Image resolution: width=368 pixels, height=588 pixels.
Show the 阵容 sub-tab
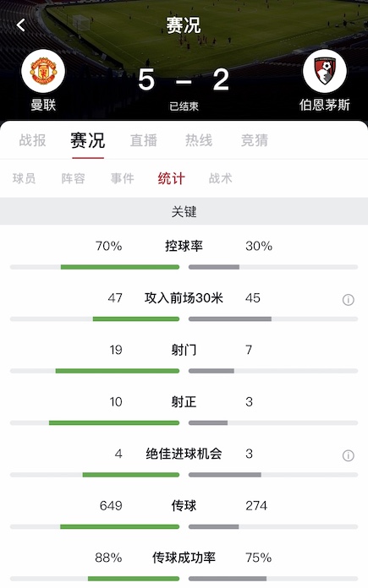point(74,178)
